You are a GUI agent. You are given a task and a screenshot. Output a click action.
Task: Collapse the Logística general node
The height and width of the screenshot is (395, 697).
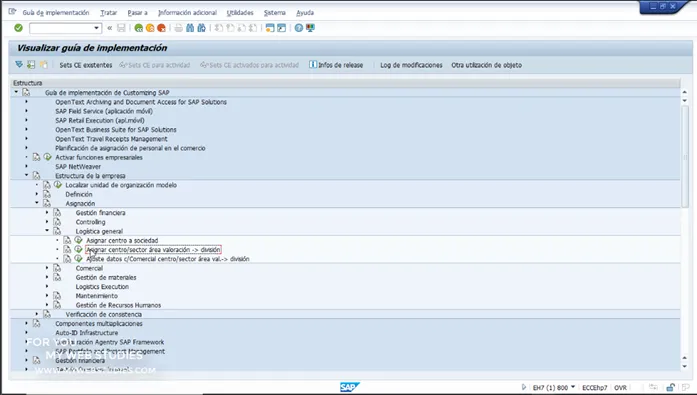(x=47, y=231)
